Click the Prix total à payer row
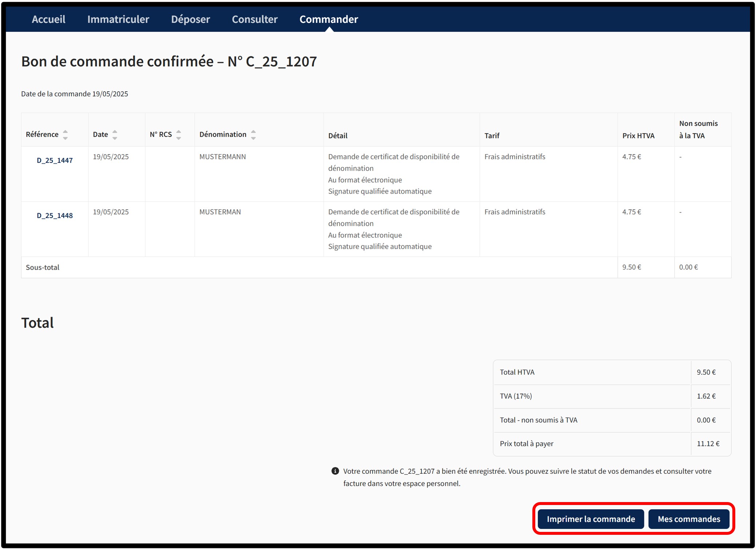756x549 pixels. coord(527,443)
